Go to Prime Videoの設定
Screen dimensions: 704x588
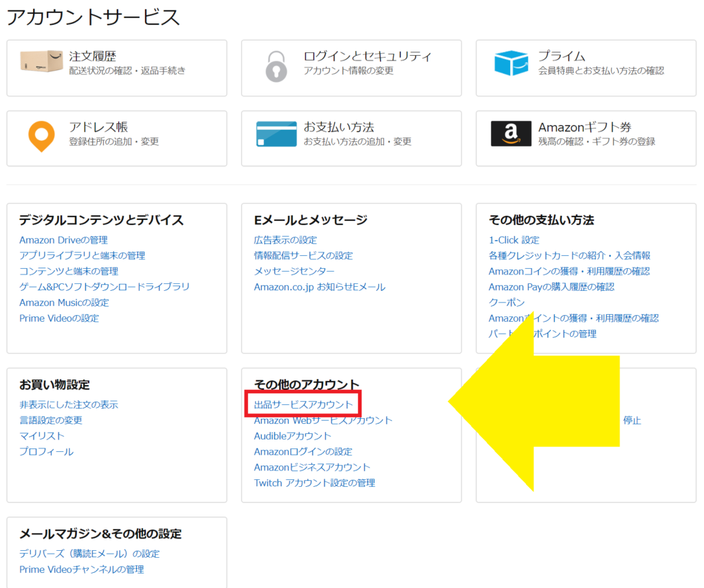pos(59,318)
